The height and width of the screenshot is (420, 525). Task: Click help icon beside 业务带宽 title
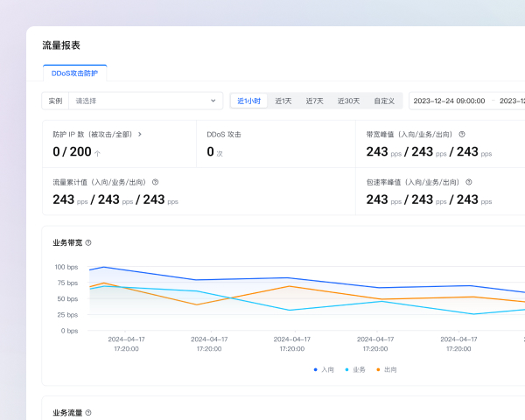tap(88, 242)
